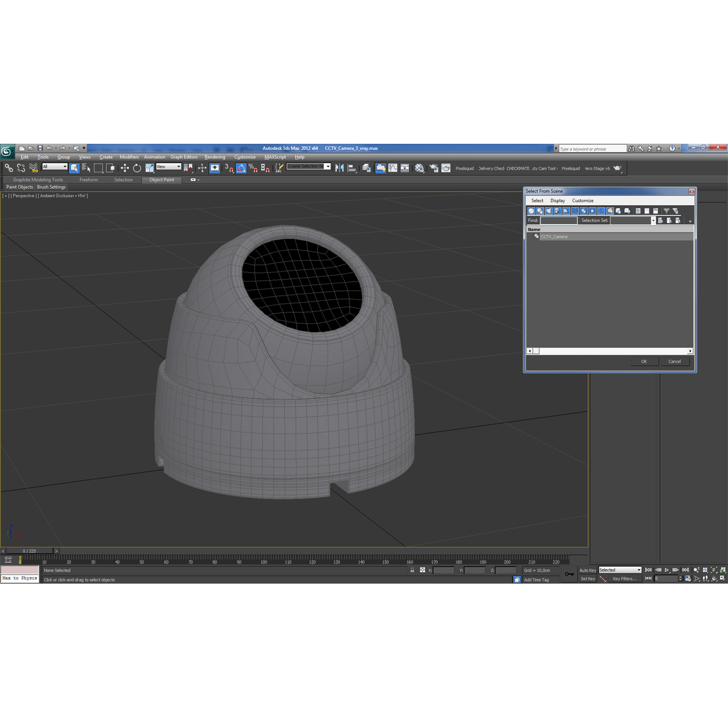The image size is (728, 728).
Task: Toggle Display Cameras filter in Select From Scene
Action: (557, 211)
